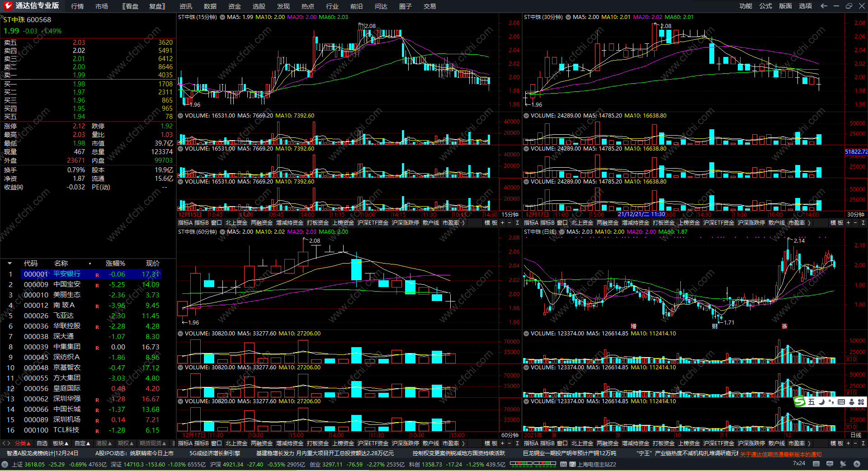Toggle 指标A on the 日线 panel
868x471 pixels.
pos(531,443)
